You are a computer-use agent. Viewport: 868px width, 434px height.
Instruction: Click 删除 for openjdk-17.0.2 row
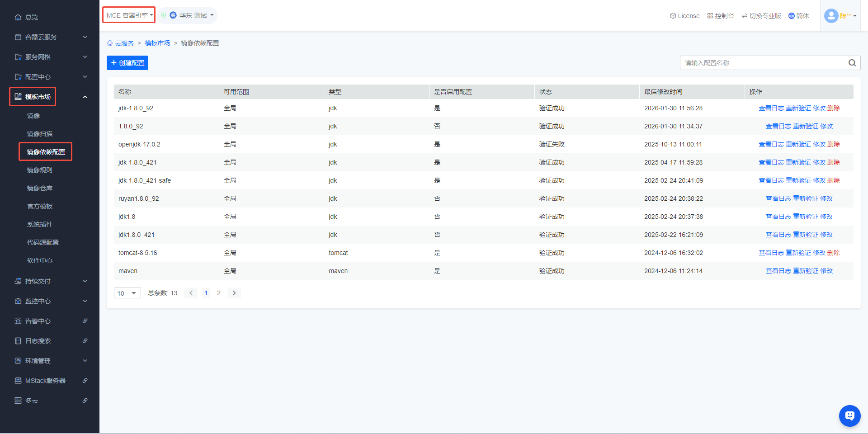[x=833, y=144]
